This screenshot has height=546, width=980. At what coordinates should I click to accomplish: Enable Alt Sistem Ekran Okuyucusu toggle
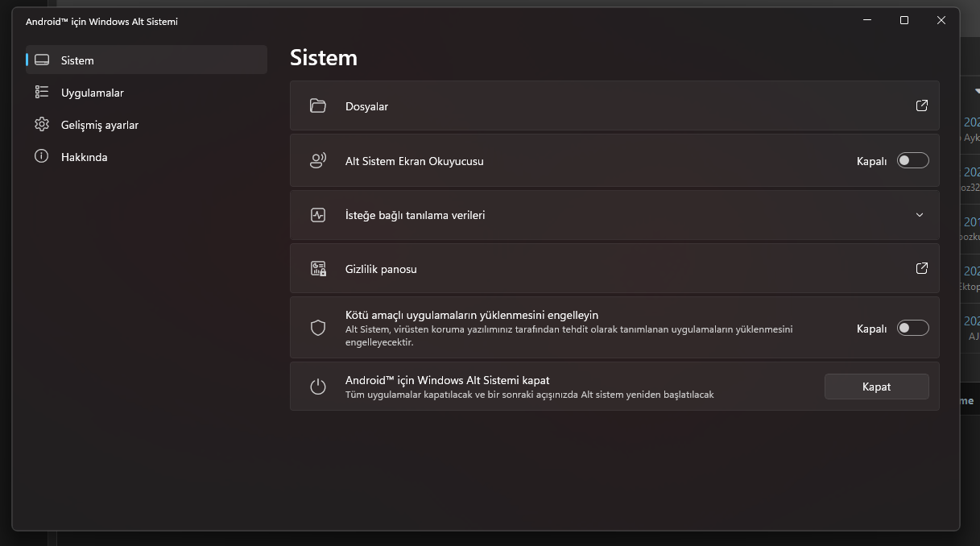tap(912, 161)
